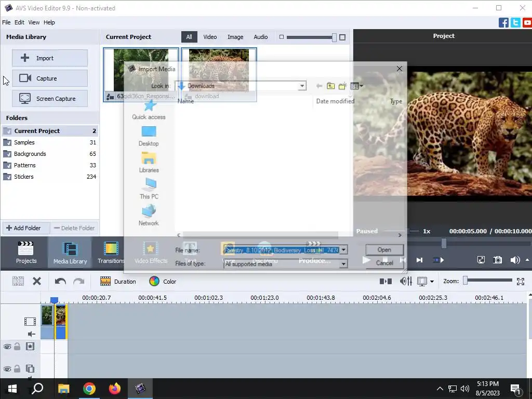Click the Import button
The image size is (532, 399).
(50, 58)
